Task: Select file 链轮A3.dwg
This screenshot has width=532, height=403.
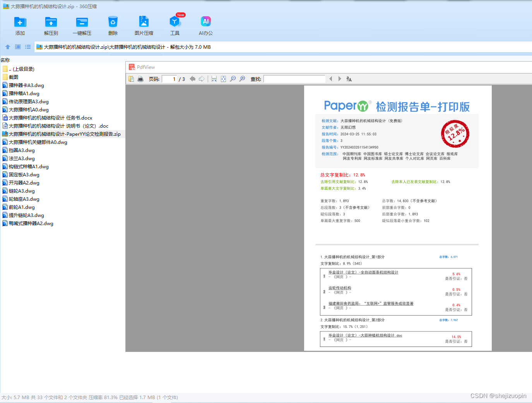Action: (19, 191)
